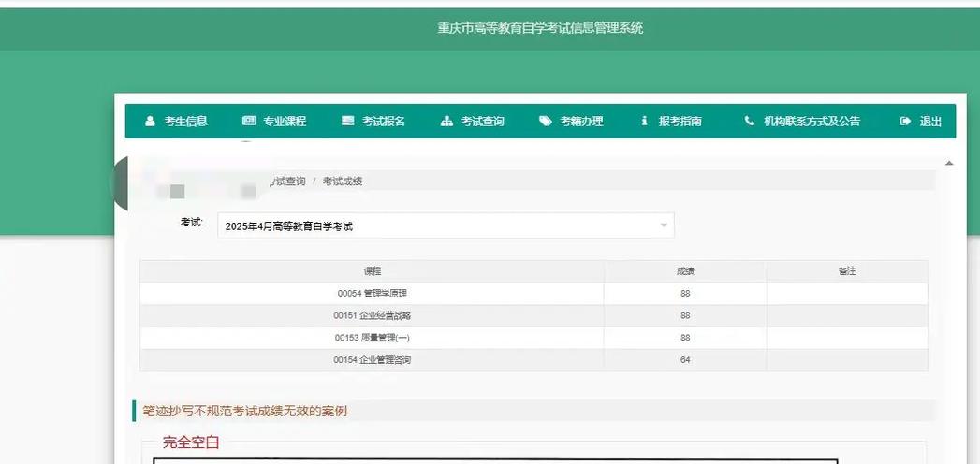Click the sitemap icon beside 考试查询
Screen dimensions: 980x464
point(446,122)
